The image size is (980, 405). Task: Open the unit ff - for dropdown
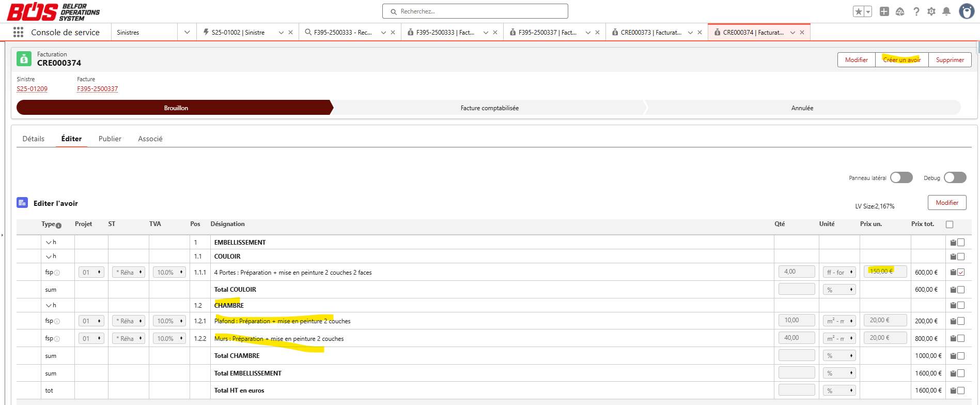tap(839, 272)
